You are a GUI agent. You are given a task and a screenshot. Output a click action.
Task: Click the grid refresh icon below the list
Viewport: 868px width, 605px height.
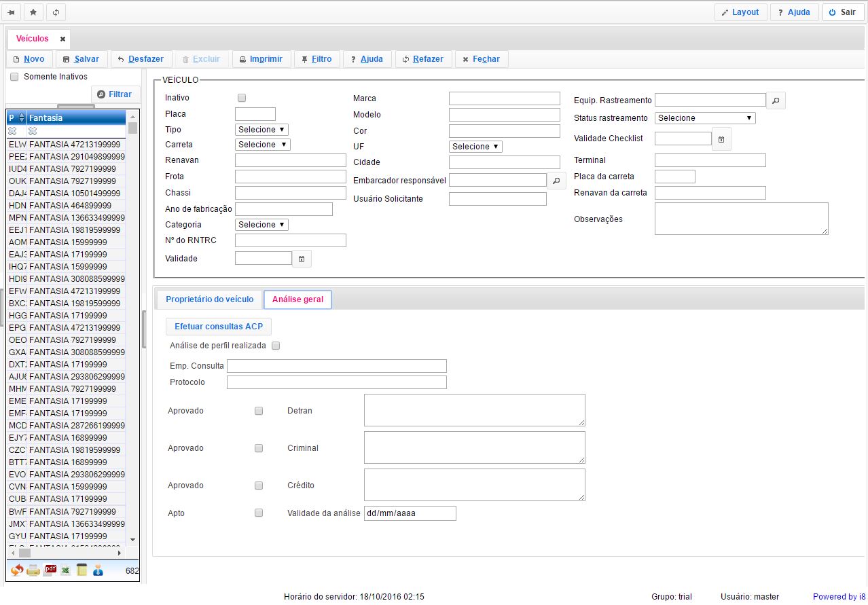pos(17,570)
